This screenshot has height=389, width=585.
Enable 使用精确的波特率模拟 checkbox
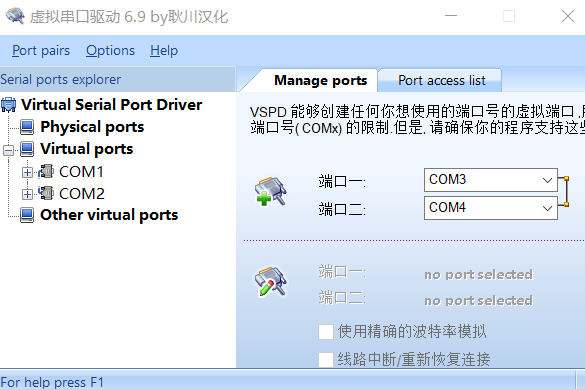[x=326, y=332]
